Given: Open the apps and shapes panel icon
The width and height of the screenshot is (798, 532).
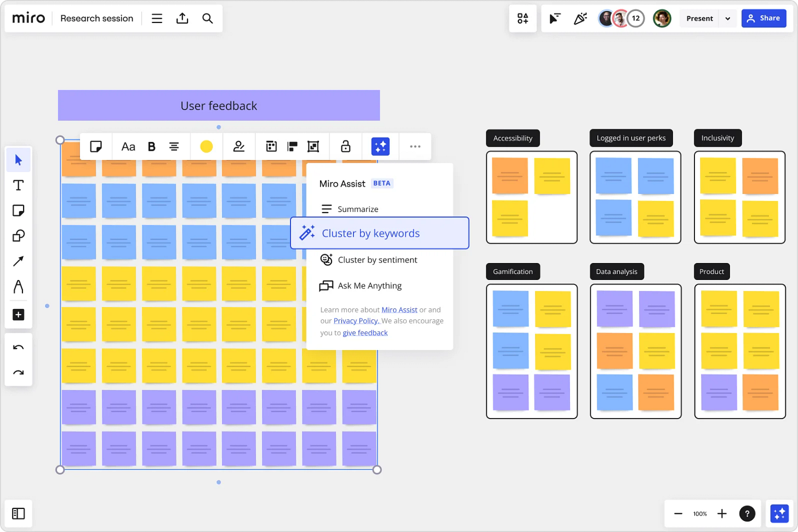Looking at the screenshot, I should coord(523,18).
